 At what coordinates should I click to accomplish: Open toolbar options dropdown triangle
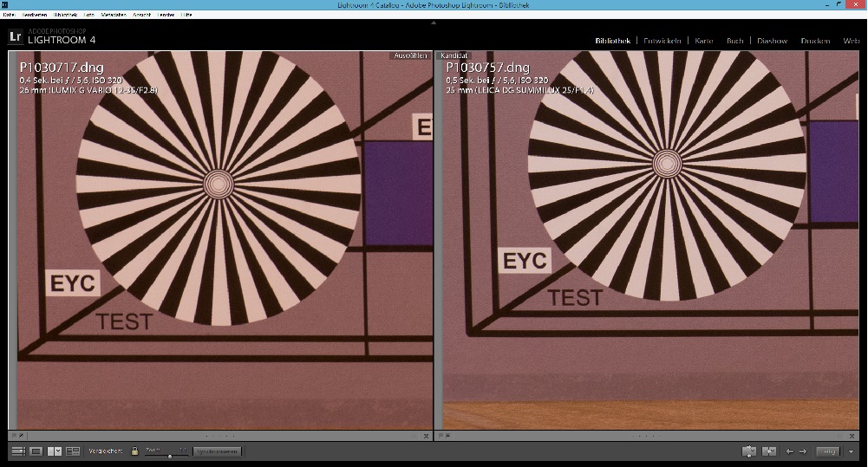click(851, 452)
